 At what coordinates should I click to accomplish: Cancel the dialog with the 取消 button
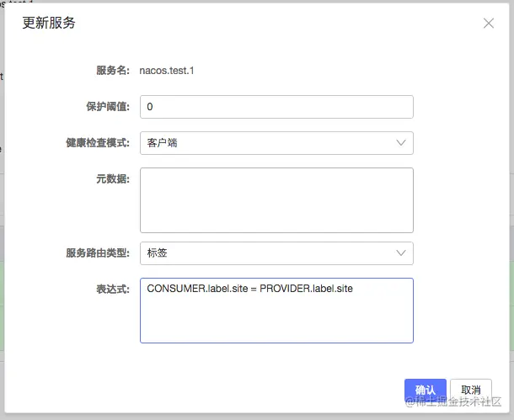(471, 390)
